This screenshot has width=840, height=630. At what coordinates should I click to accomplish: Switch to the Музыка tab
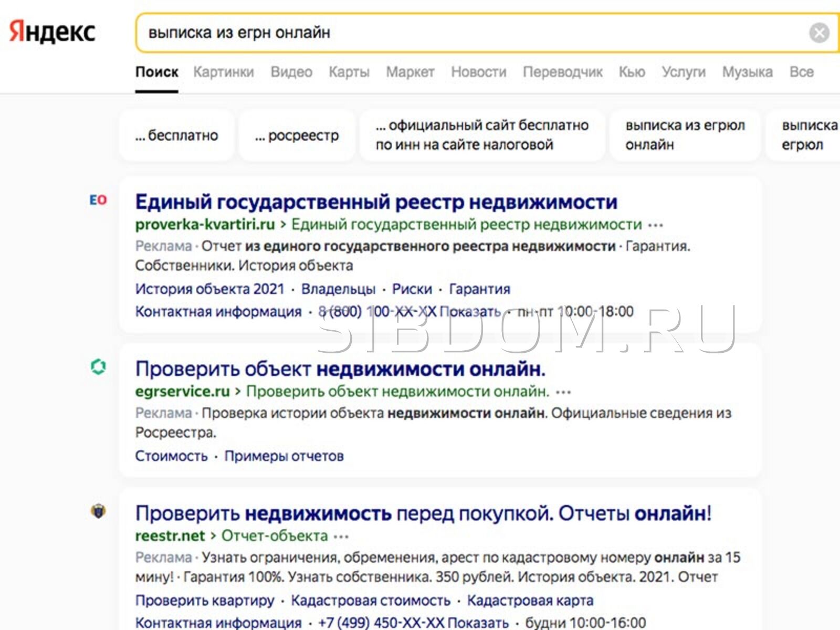[748, 72]
